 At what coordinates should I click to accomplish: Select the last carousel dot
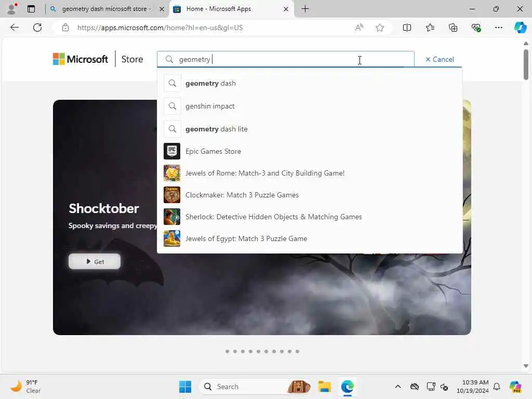coord(297,352)
